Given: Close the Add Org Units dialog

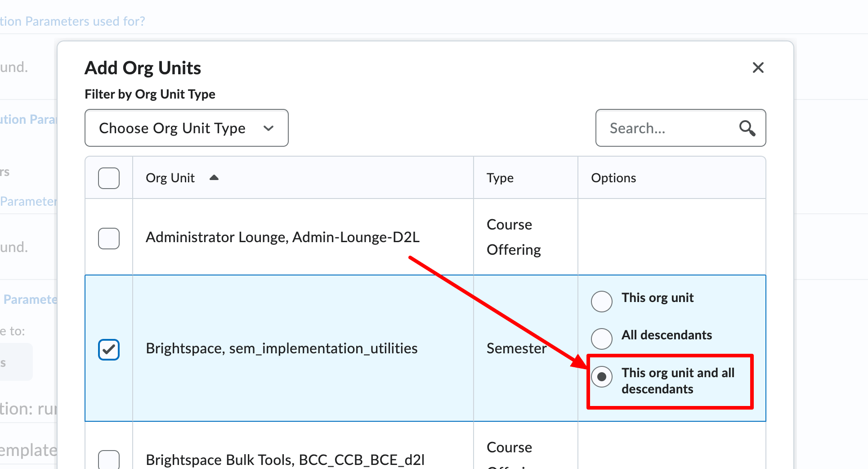Looking at the screenshot, I should pos(758,68).
